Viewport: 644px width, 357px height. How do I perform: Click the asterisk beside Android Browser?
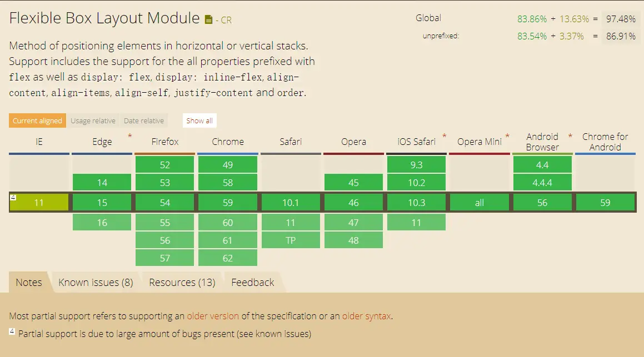coord(570,136)
